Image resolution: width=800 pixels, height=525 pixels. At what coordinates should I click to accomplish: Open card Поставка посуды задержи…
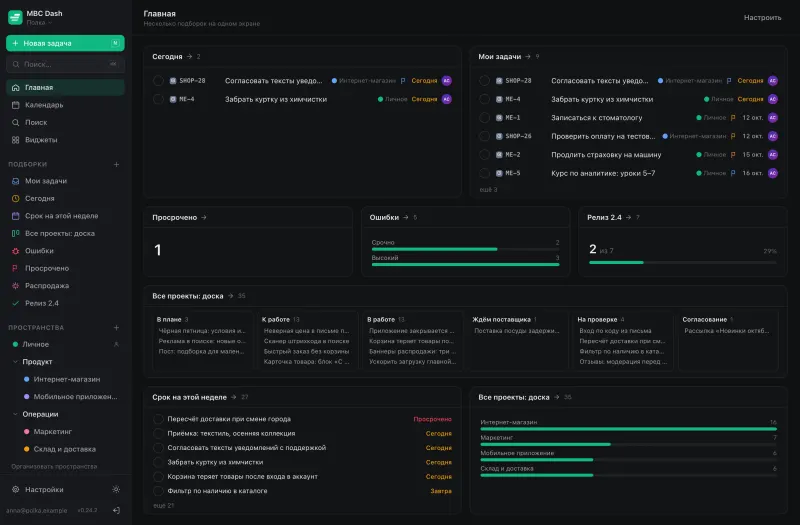pos(517,331)
